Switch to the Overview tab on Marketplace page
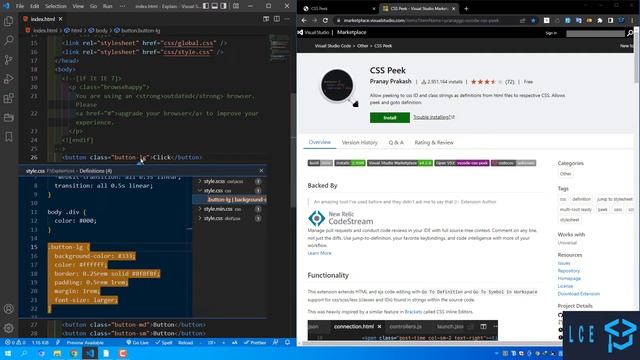Image resolution: width=640 pixels, height=360 pixels. click(x=320, y=142)
